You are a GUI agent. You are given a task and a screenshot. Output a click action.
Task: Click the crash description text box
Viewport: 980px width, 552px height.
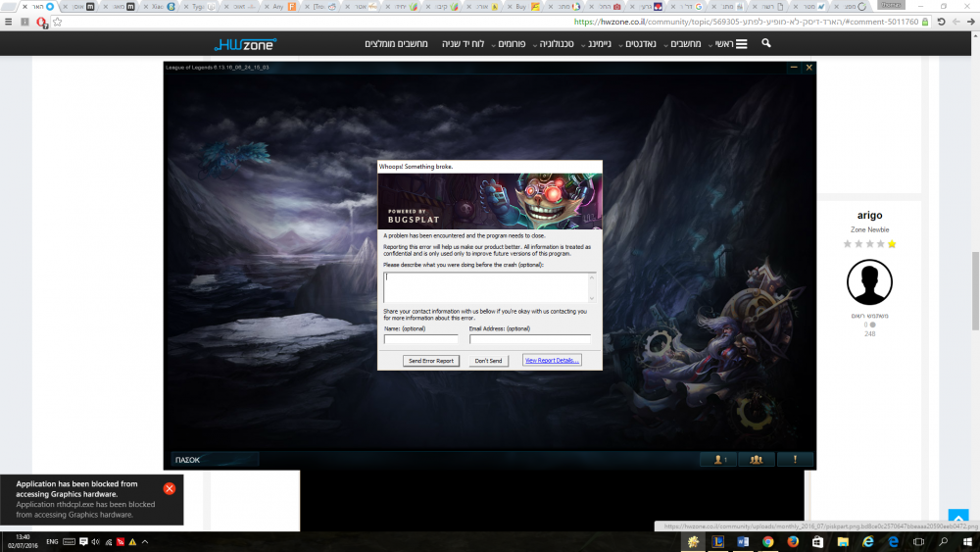coord(489,287)
